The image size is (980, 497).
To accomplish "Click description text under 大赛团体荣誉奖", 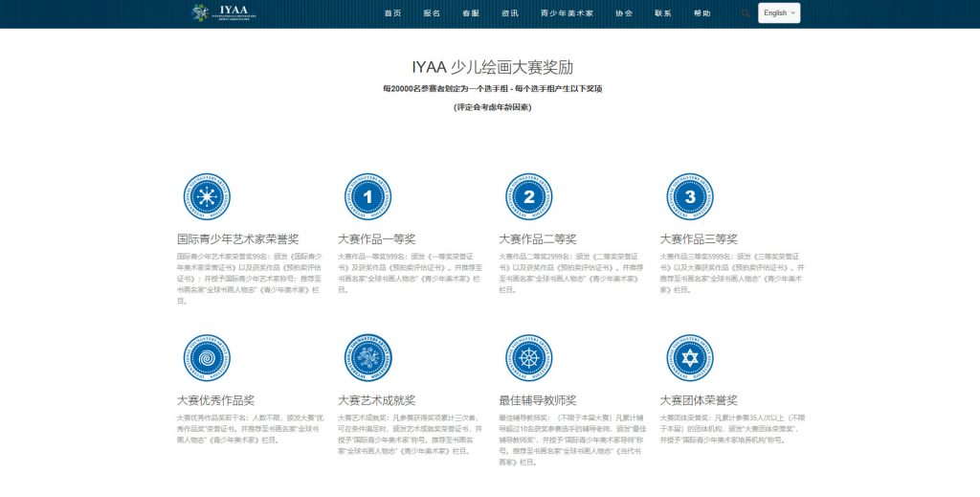I will (x=732, y=429).
